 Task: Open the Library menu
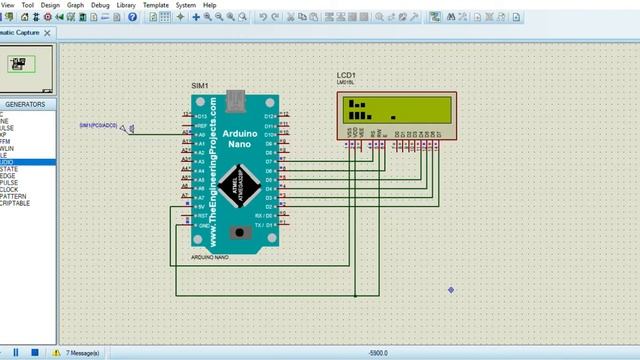tap(126, 5)
